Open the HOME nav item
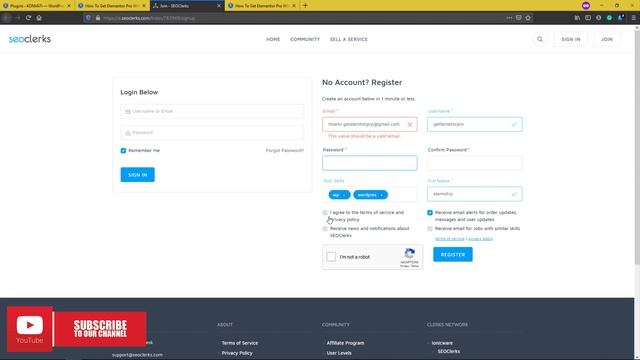Screen dimensions: 640x360 [273, 39]
